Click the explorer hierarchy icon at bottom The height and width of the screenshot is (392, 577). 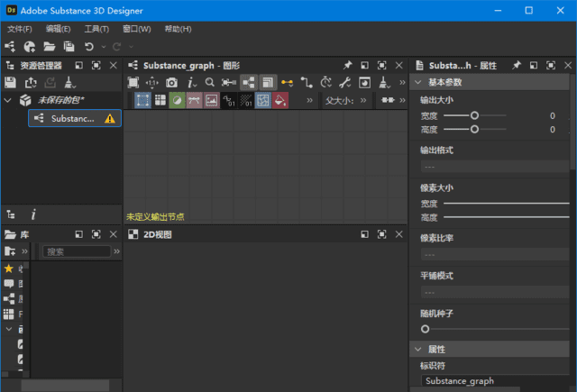tap(11, 214)
